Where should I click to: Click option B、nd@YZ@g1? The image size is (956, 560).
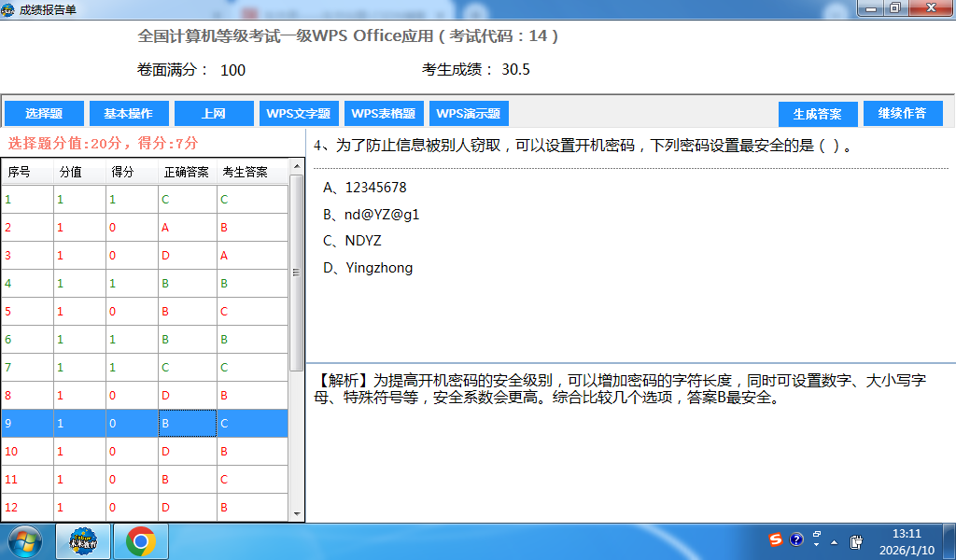[372, 215]
